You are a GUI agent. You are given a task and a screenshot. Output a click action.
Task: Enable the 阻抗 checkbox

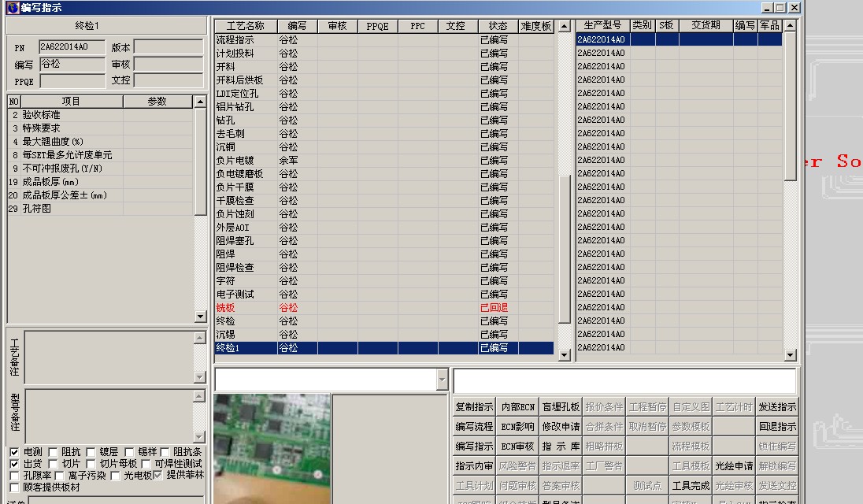coord(53,452)
